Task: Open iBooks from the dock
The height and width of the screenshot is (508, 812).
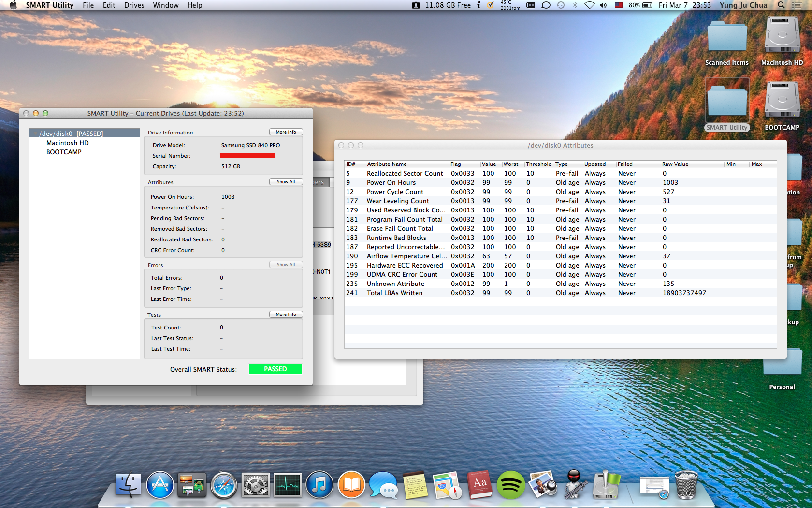Action: click(x=351, y=485)
